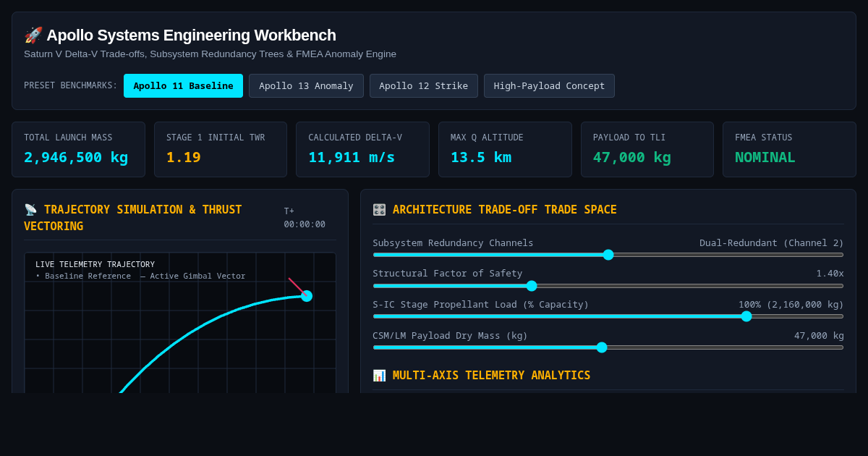Click the Payload to TLI value 47,000 kg

tap(632, 157)
